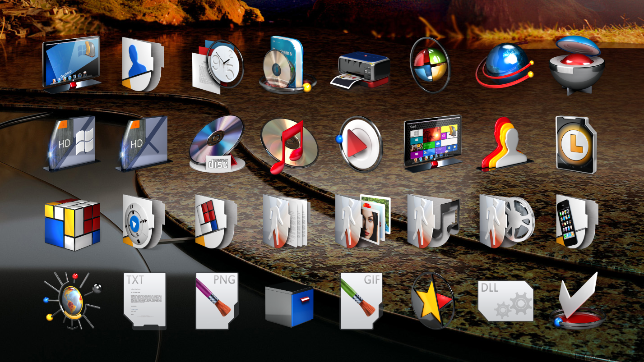Open the Mondrian colored cube icon
The height and width of the screenshot is (362, 644).
pyautogui.click(x=72, y=224)
